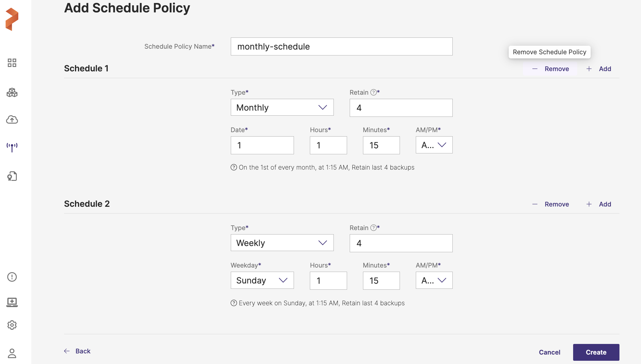Expand the Monthly type dropdown
Viewport: 641px width, 364px height.
pyautogui.click(x=282, y=107)
